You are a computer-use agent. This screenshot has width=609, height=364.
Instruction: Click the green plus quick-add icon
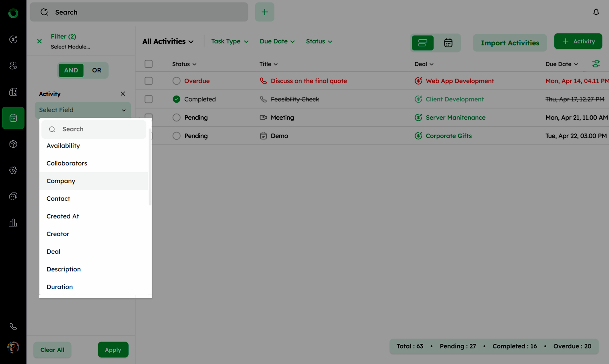264,12
